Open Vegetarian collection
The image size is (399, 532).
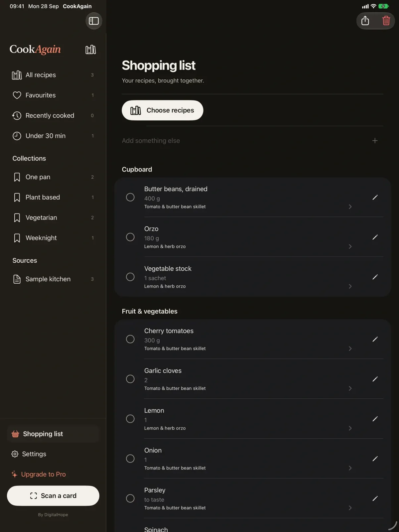point(53,218)
